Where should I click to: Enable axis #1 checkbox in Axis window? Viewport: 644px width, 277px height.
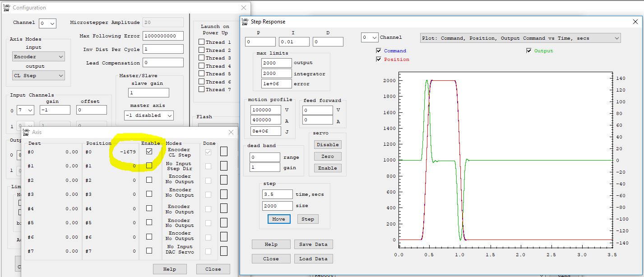click(x=149, y=166)
